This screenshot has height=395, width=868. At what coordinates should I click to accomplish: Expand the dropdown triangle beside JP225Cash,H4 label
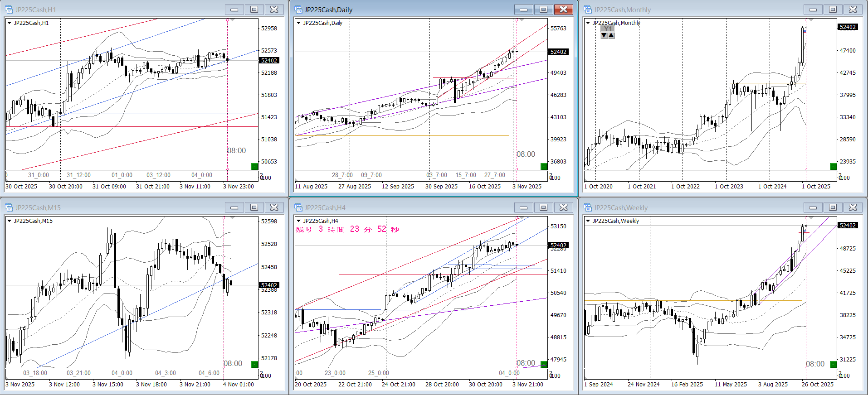point(298,221)
